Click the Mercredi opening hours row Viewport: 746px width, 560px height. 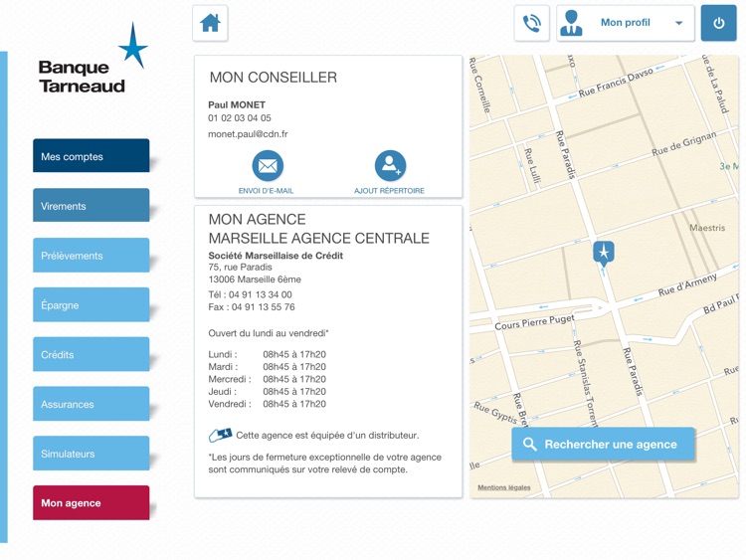(267, 379)
